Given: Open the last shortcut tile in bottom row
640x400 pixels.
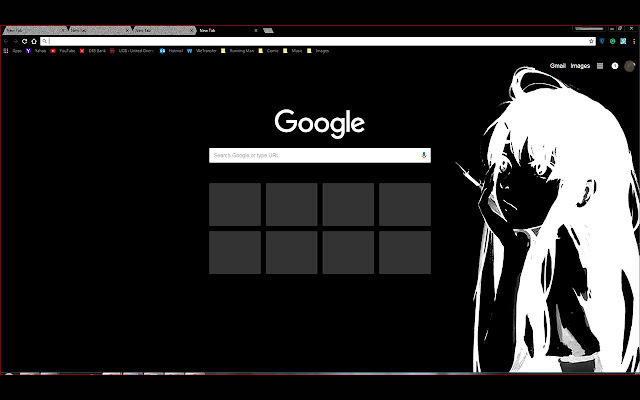Looking at the screenshot, I should coord(405,253).
